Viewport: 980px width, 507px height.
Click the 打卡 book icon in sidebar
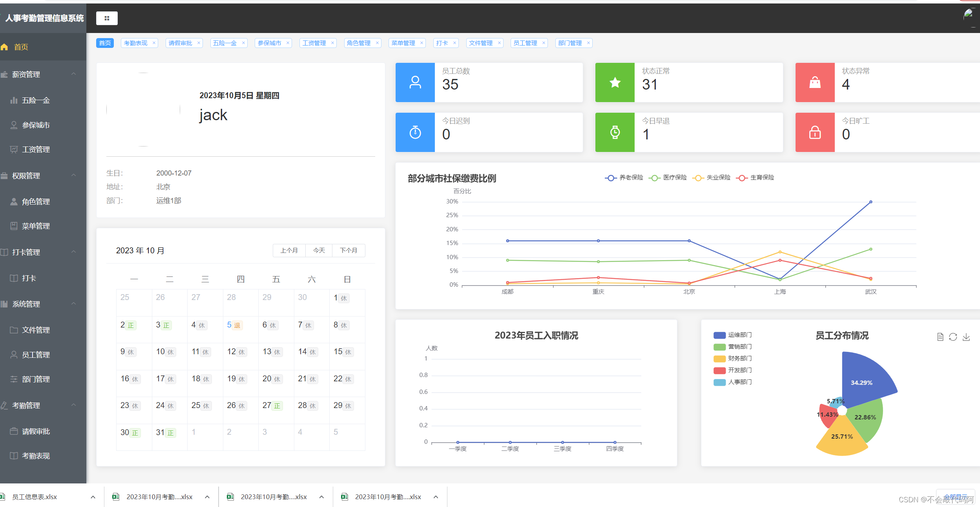click(x=14, y=278)
